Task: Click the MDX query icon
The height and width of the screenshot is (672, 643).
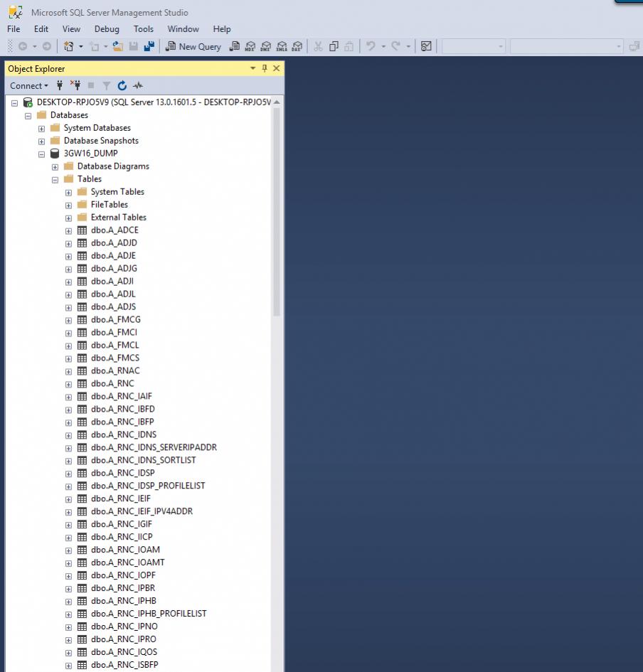Action: (x=250, y=46)
